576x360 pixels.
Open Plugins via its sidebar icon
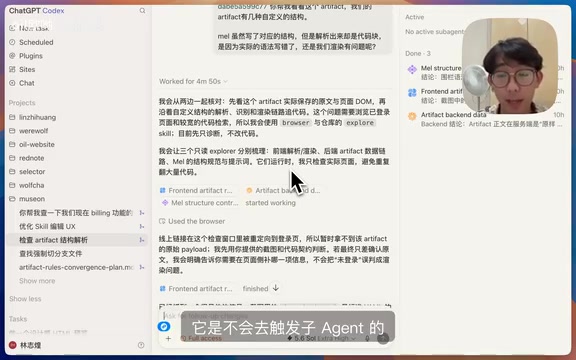(x=12, y=56)
